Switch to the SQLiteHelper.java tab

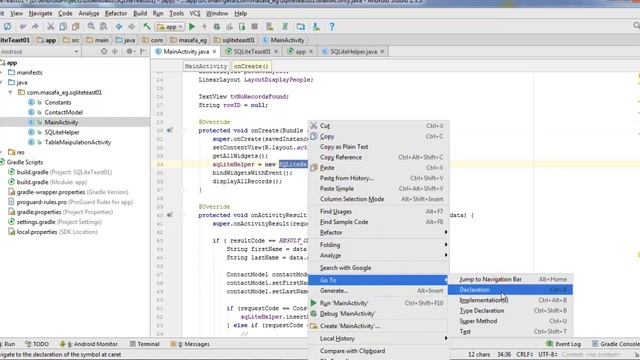click(x=353, y=51)
